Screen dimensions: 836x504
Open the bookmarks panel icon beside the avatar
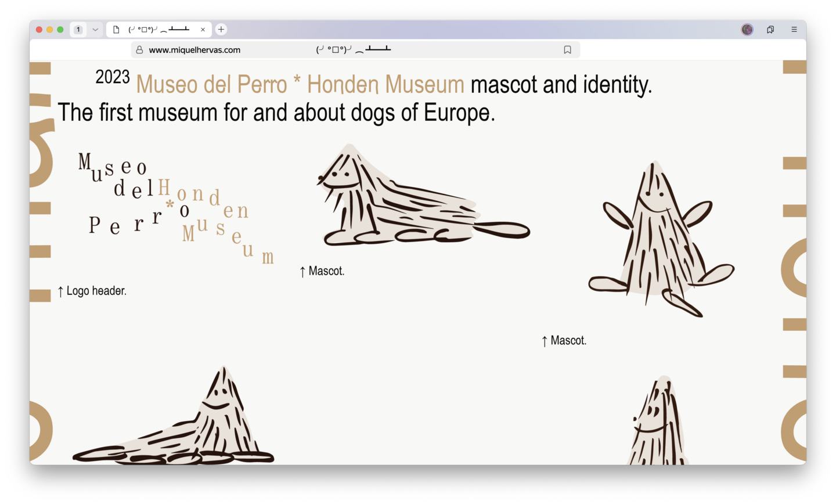click(770, 30)
